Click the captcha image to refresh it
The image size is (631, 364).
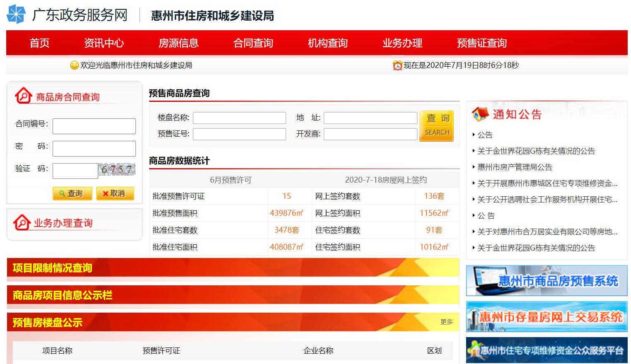pos(116,170)
